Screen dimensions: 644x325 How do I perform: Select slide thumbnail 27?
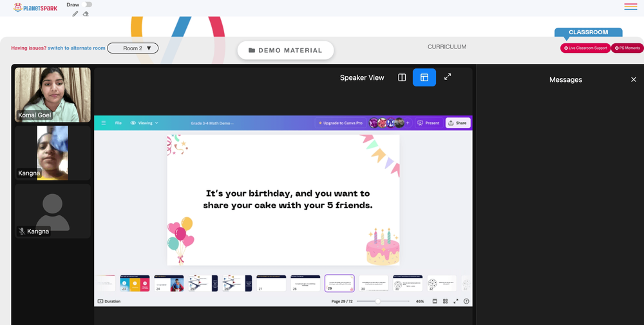(271, 284)
